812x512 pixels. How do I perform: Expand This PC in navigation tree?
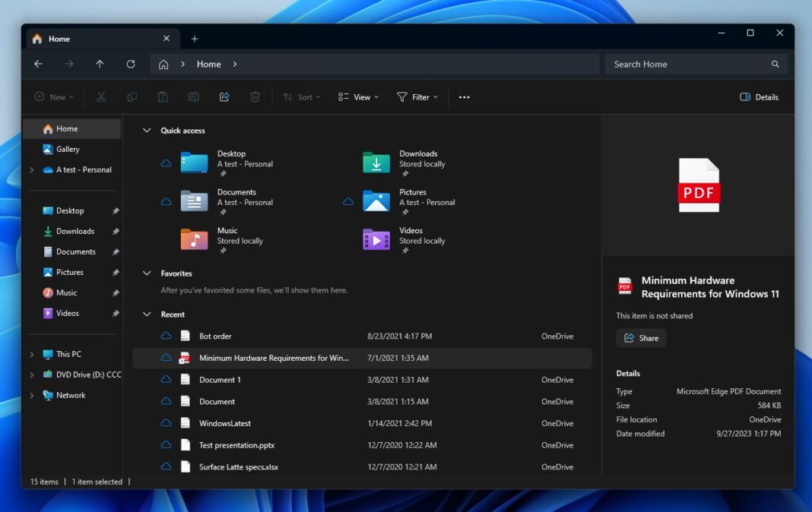coord(31,355)
